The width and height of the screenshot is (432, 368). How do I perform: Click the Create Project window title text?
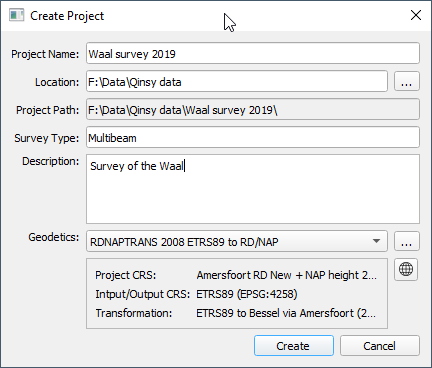[67, 16]
